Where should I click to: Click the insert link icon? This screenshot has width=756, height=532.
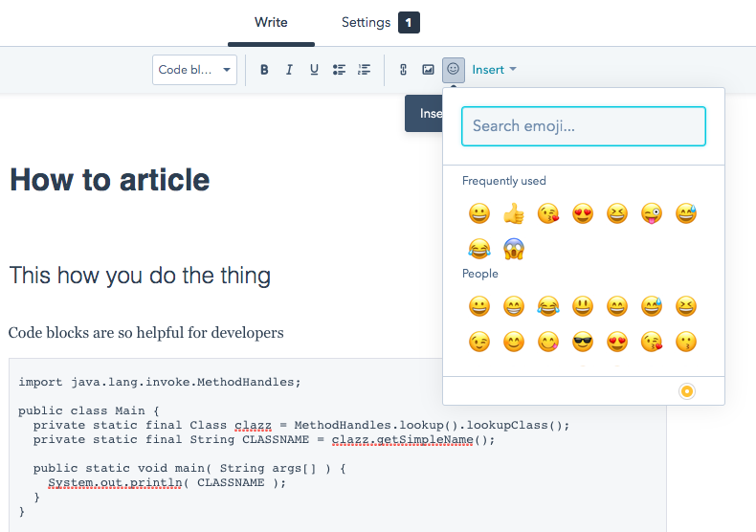403,70
